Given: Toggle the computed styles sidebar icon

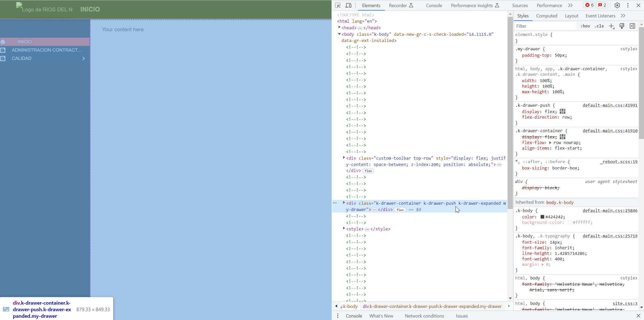Looking at the screenshot, I should pyautogui.click(x=632, y=26).
